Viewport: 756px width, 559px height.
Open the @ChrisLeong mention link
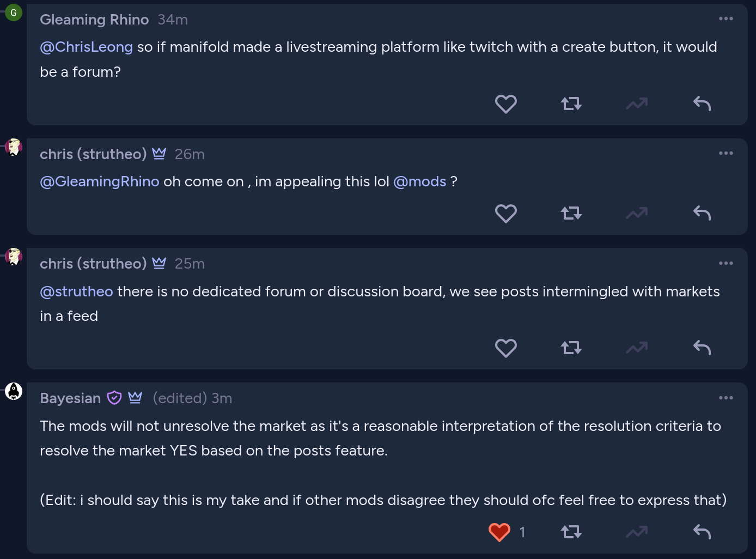(86, 47)
